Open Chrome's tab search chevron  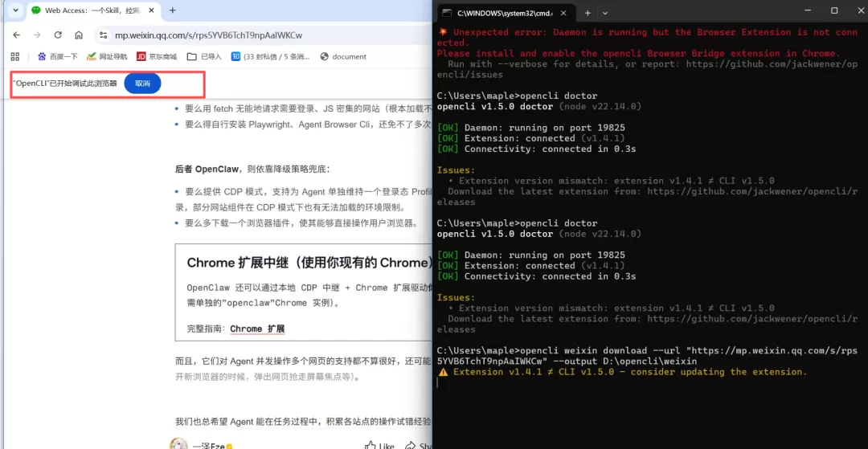pos(14,10)
